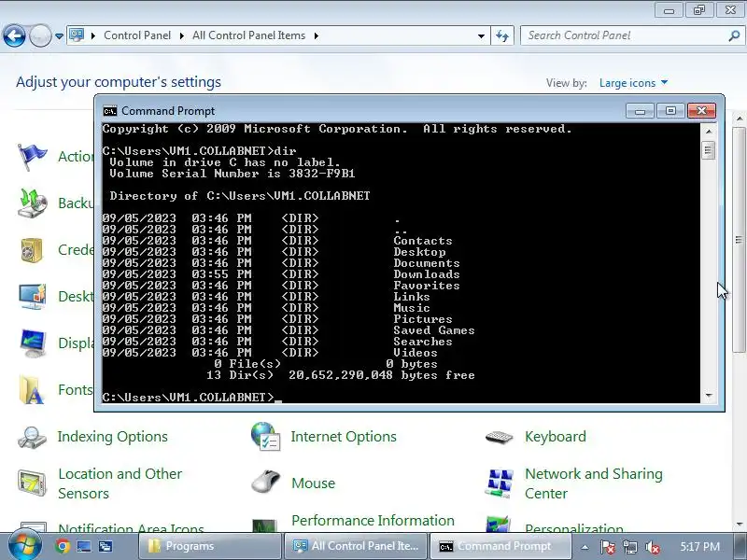
Task: Click Control Panel scrollbar down arrow
Action: pyautogui.click(x=739, y=525)
